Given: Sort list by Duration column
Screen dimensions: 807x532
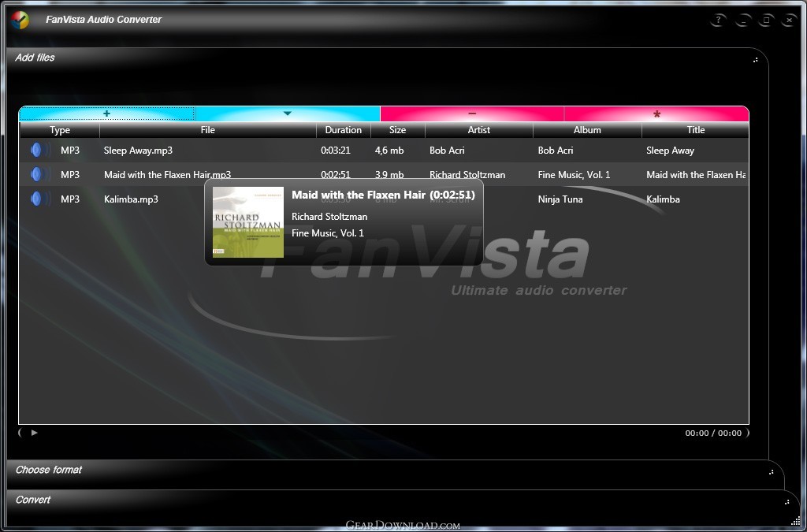Looking at the screenshot, I should coord(343,130).
